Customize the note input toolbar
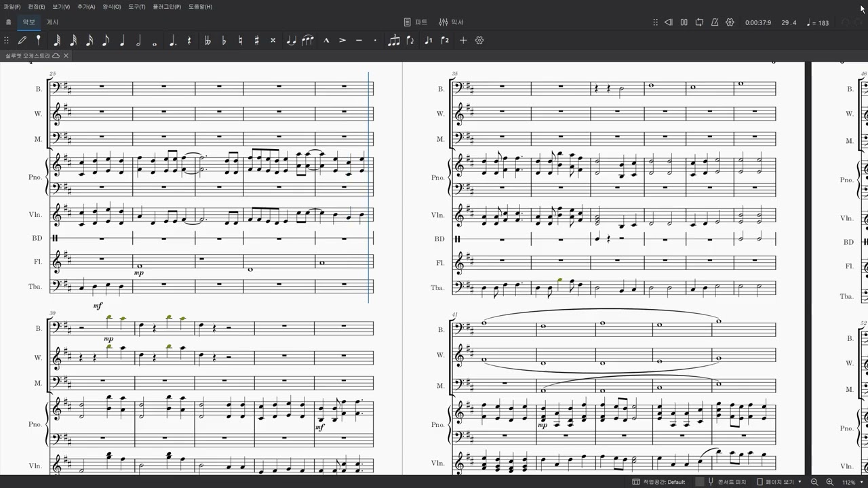This screenshot has width=868, height=488. click(479, 41)
